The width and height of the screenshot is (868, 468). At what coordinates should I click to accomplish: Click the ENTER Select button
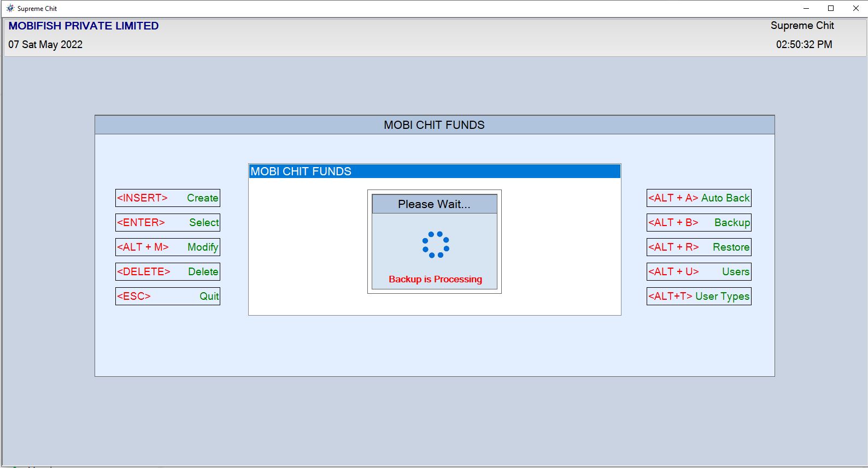168,222
